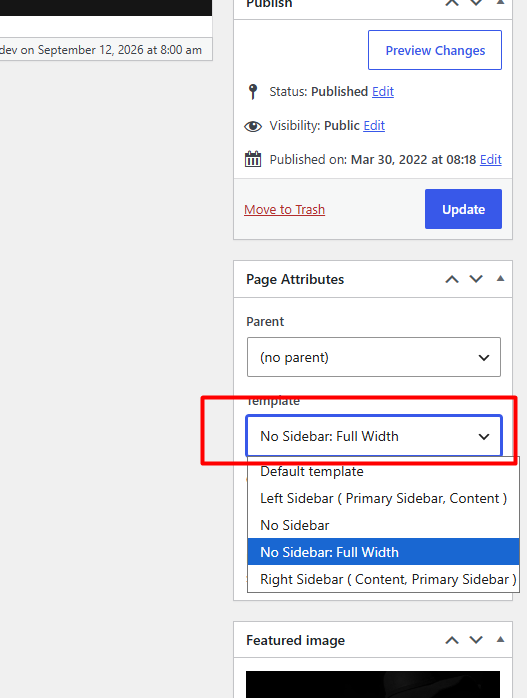527x698 pixels.
Task: Move Page Attributes panel up
Action: point(452,279)
